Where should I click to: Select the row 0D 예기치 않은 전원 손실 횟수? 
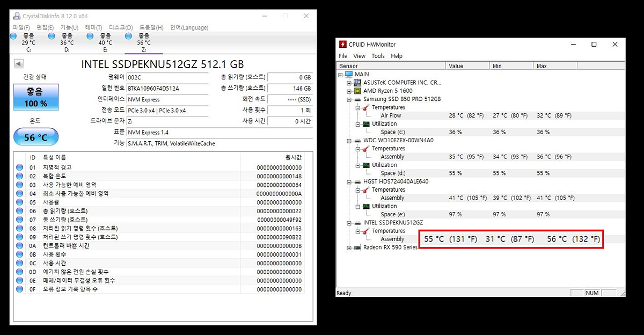tap(159, 272)
